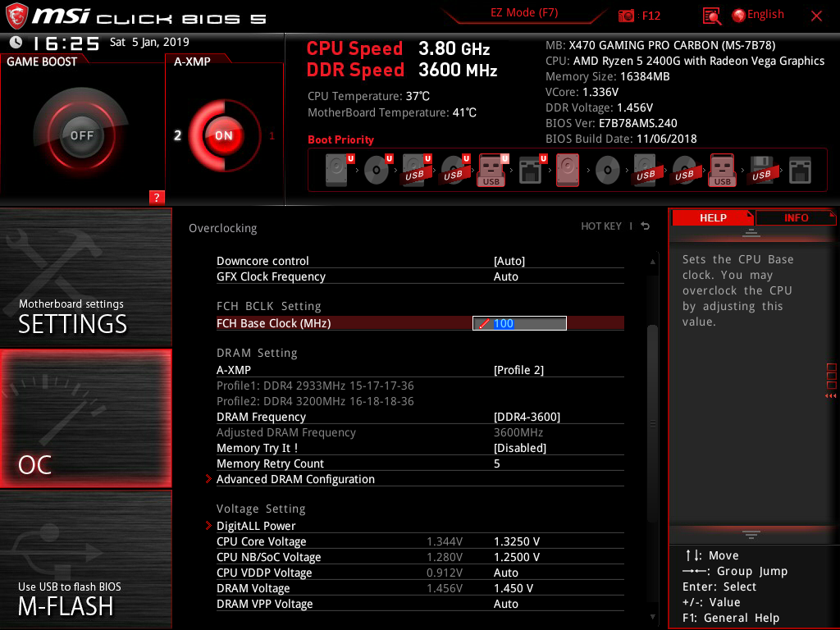Click the Adjusted DRAM Frequency row
The image size is (840, 630).
point(420,432)
